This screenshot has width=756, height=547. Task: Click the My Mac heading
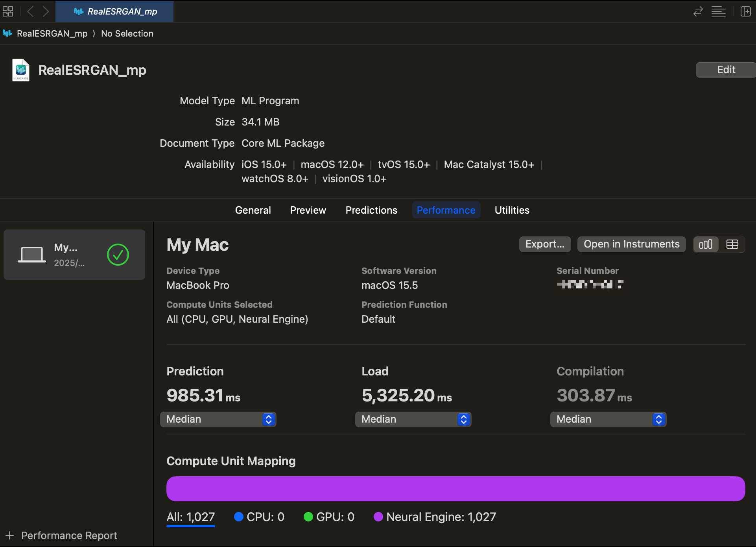[x=197, y=245]
